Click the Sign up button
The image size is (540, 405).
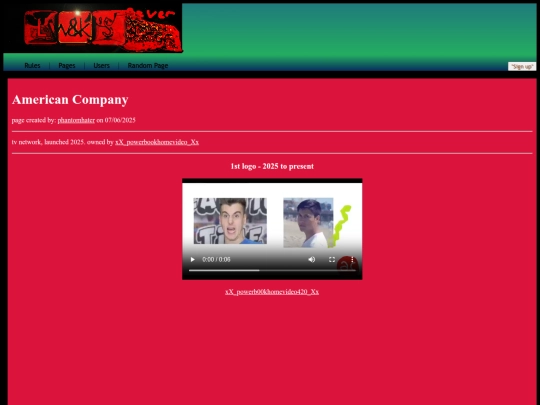(522, 66)
